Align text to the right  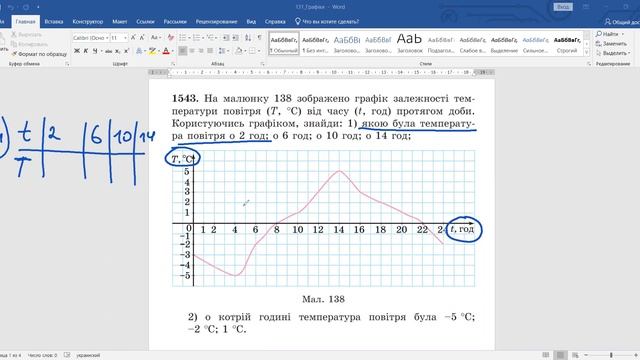[x=201, y=51]
